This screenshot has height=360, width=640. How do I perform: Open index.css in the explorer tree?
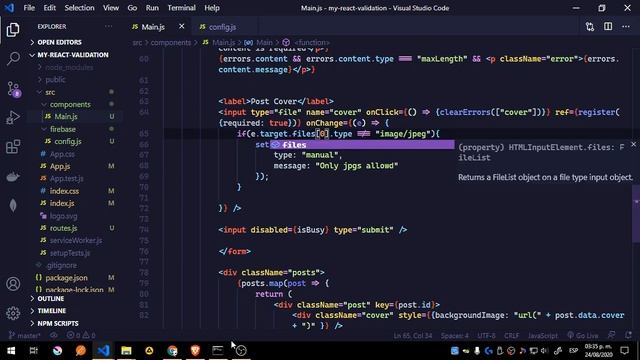pyautogui.click(x=64, y=191)
